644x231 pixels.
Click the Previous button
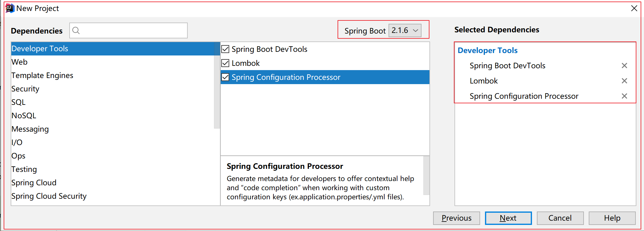[456, 218]
